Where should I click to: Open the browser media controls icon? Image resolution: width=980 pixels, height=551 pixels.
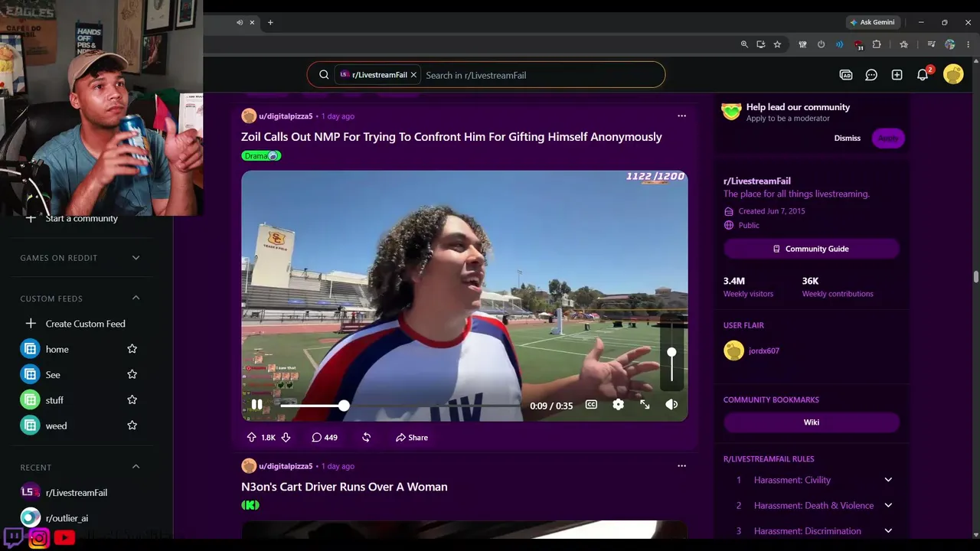931,44
